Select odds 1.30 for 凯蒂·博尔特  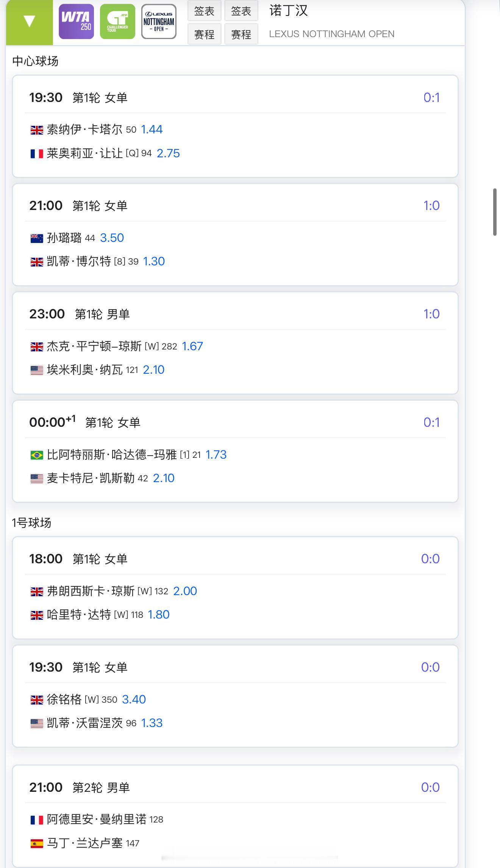coord(154,261)
